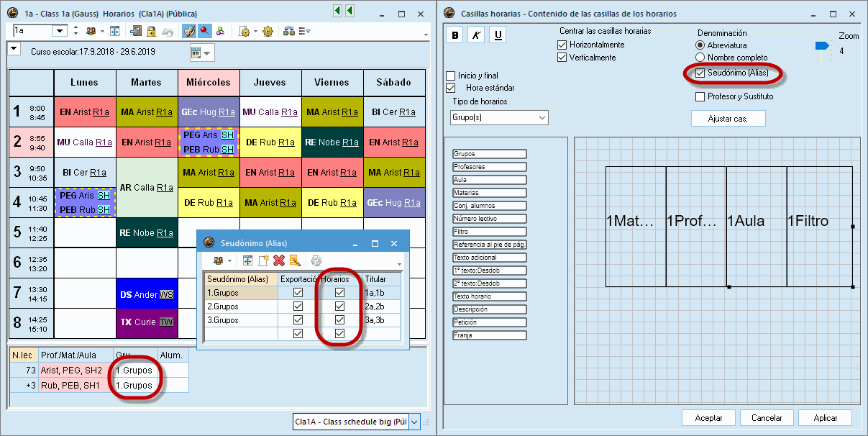The height and width of the screenshot is (436, 868).
Task: Click the first blue left-arrow icon in title bar
Action: tap(337, 11)
